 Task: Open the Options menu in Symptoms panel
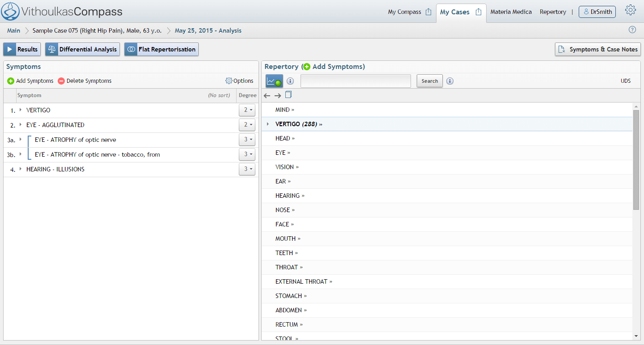click(x=239, y=81)
